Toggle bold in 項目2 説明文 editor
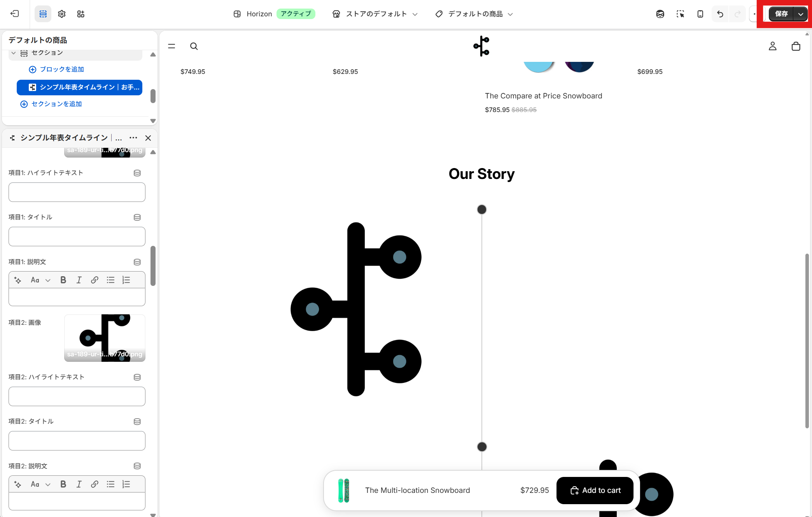The width and height of the screenshot is (812, 517). tap(63, 484)
